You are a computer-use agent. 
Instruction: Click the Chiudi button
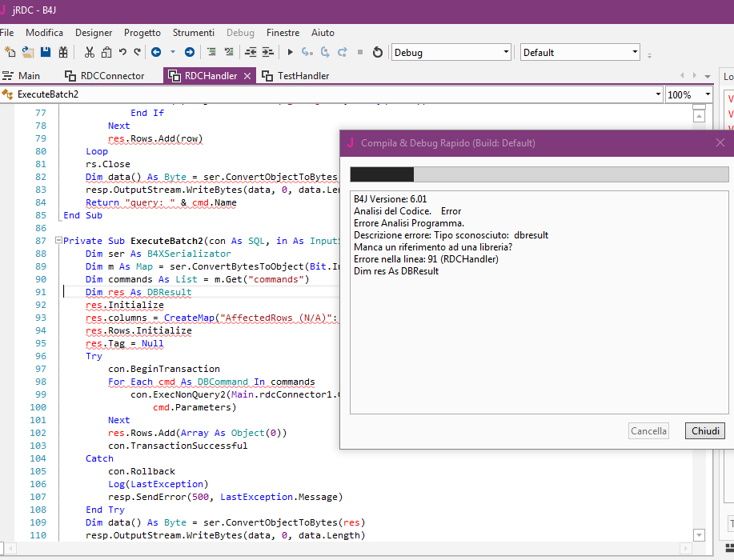tap(705, 431)
